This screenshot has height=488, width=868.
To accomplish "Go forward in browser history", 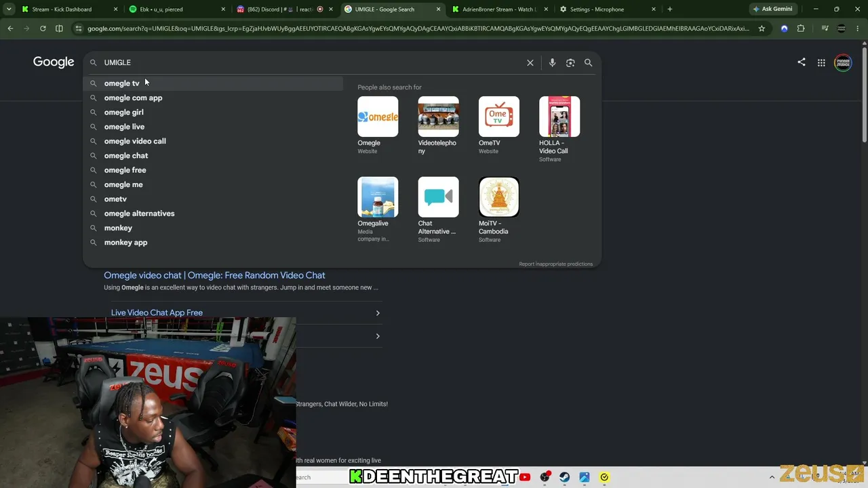I will coord(26,28).
